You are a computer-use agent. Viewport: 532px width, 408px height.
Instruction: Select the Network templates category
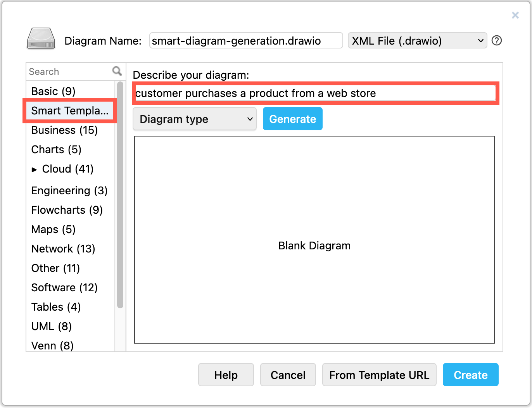click(63, 249)
